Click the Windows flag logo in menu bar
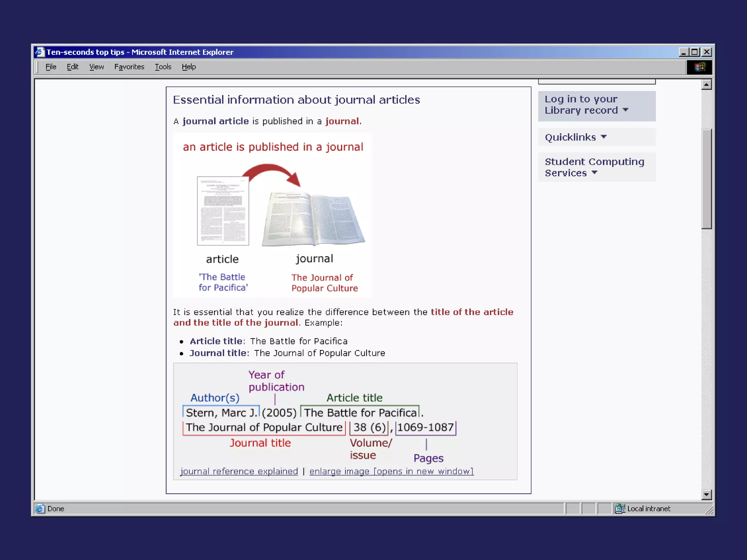Image resolution: width=747 pixels, height=560 pixels. [x=699, y=67]
